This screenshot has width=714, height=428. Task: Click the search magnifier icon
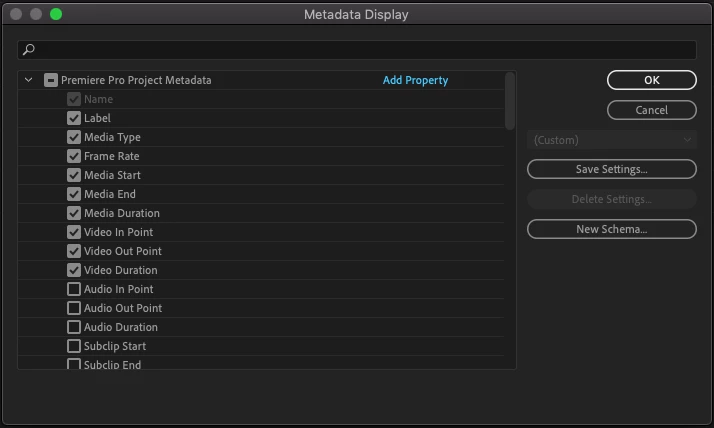[29, 49]
